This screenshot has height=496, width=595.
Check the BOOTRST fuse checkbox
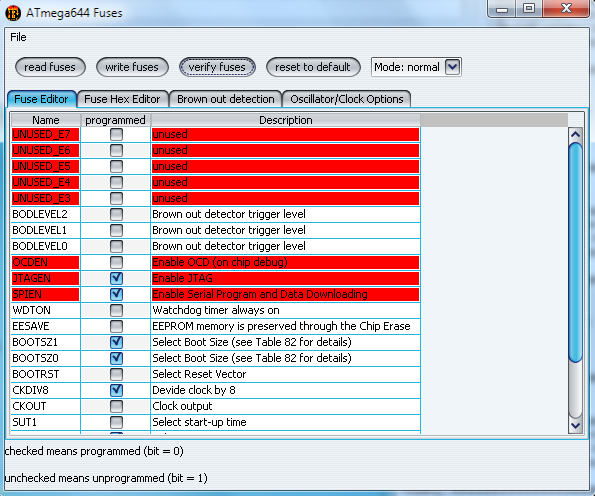coord(116,374)
